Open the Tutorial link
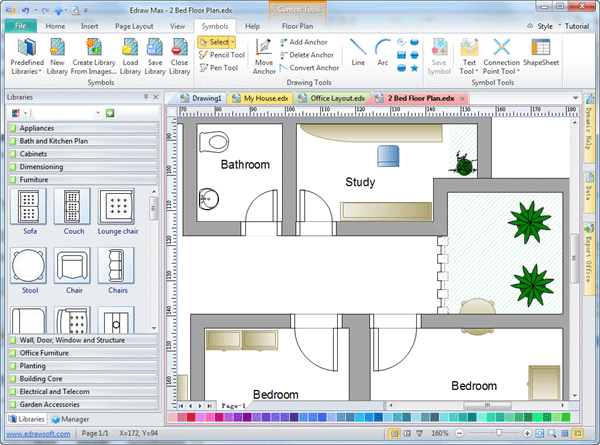600x445 pixels. click(577, 26)
